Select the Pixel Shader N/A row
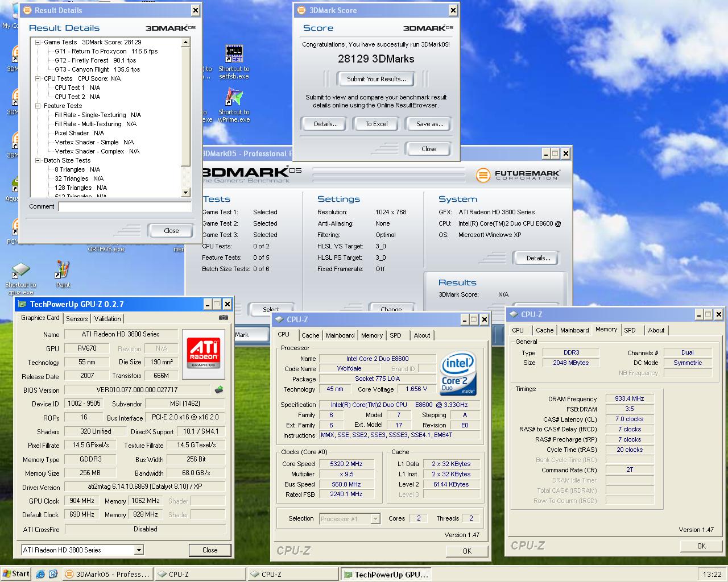The height and width of the screenshot is (582, 728). tap(79, 133)
